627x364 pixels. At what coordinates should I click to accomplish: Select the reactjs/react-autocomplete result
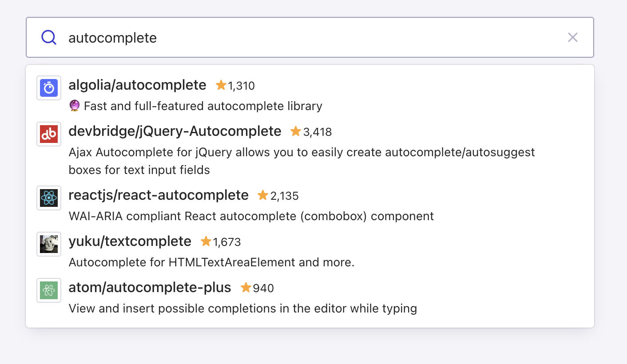pos(159,195)
